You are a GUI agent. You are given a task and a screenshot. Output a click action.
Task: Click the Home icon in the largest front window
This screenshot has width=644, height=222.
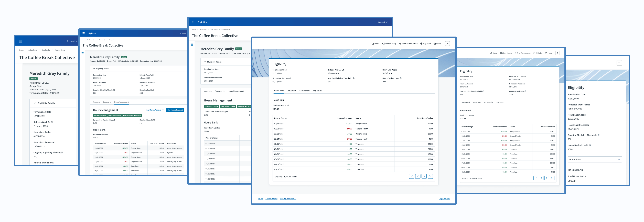(x=372, y=44)
